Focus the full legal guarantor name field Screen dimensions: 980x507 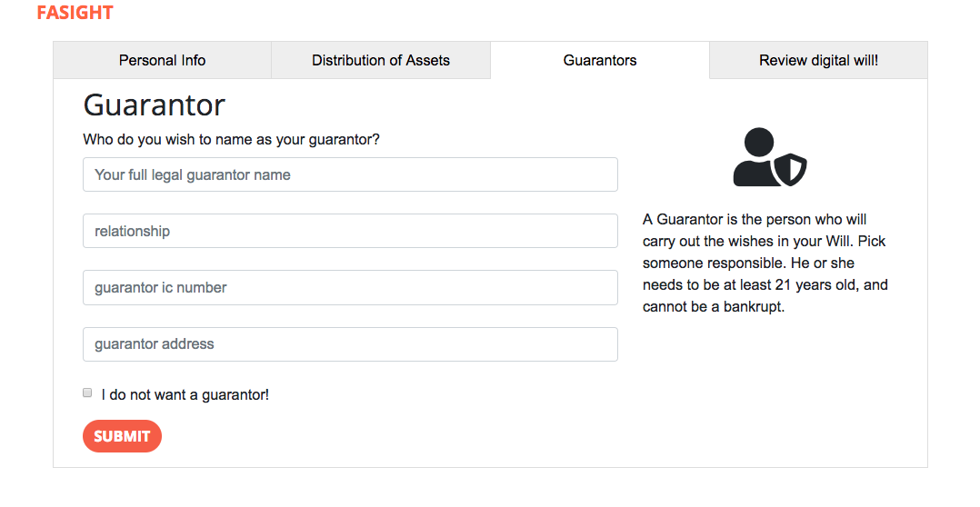coord(350,174)
